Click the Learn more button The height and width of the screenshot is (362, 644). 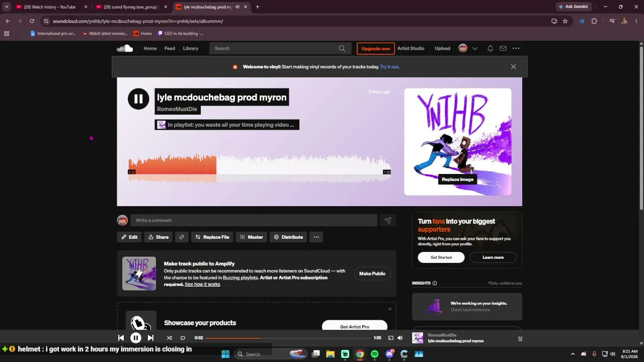point(493,257)
